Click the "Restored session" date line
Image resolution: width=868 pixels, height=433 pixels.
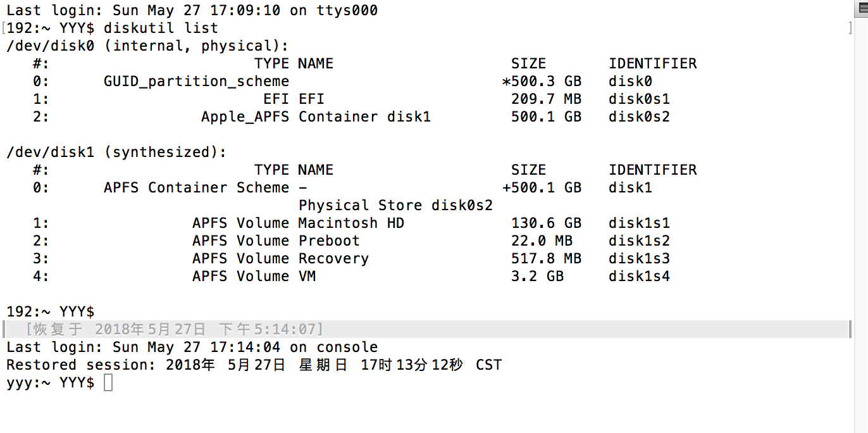click(254, 365)
